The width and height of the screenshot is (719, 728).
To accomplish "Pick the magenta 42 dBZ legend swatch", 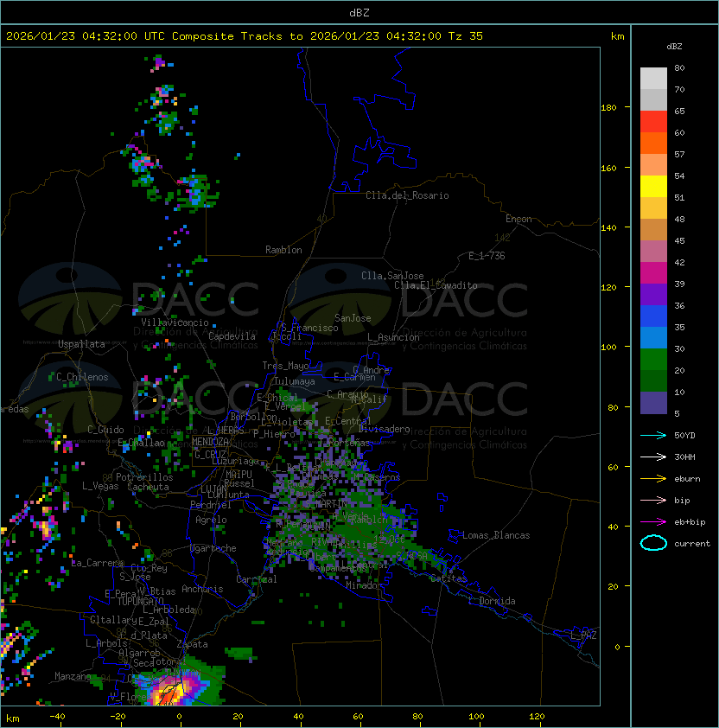I will [x=653, y=273].
